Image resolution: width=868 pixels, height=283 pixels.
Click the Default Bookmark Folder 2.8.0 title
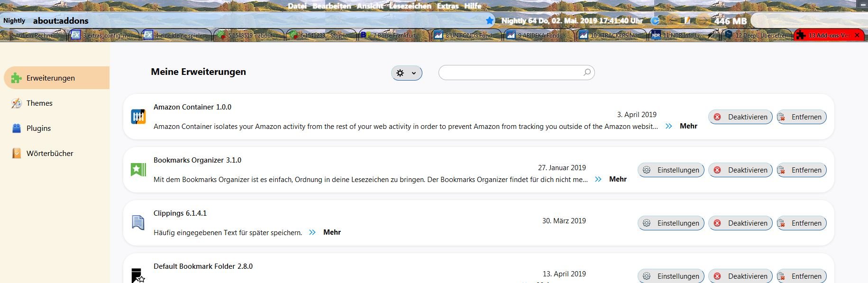point(203,266)
